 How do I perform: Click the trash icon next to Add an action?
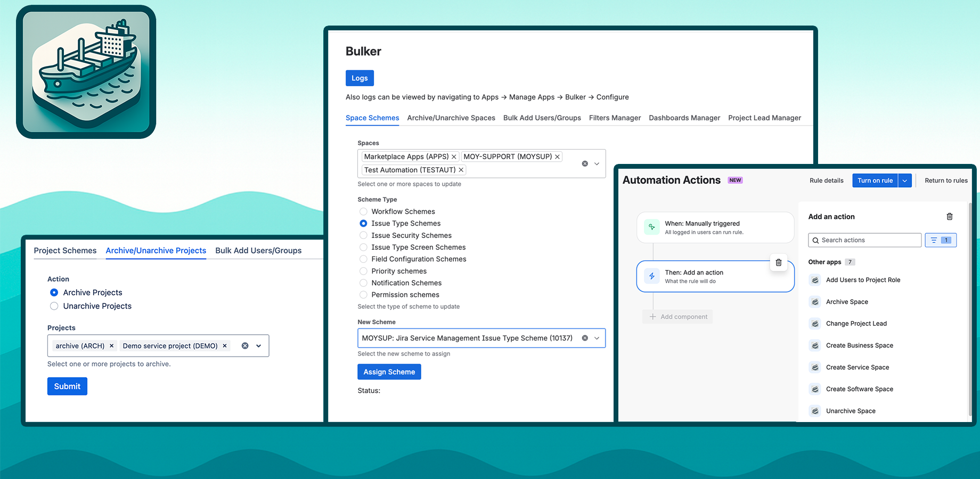949,216
